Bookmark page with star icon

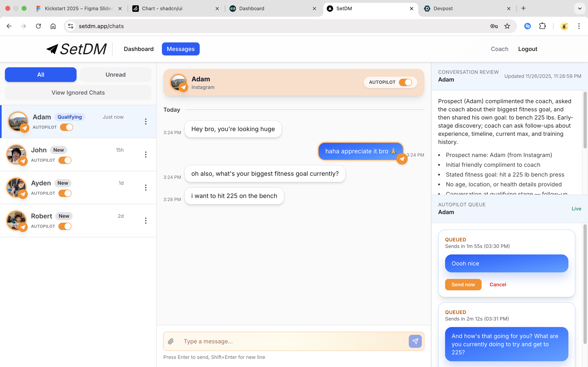507,26
